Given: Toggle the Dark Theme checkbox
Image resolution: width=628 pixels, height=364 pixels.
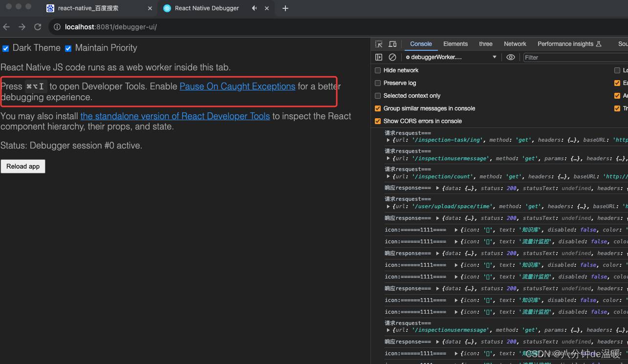Looking at the screenshot, I should (6, 48).
